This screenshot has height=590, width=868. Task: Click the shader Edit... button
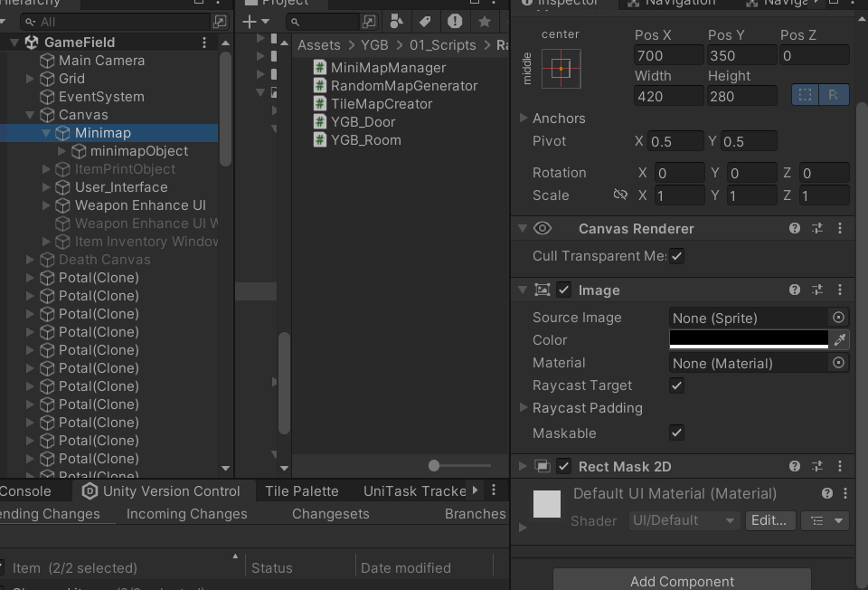pos(769,520)
